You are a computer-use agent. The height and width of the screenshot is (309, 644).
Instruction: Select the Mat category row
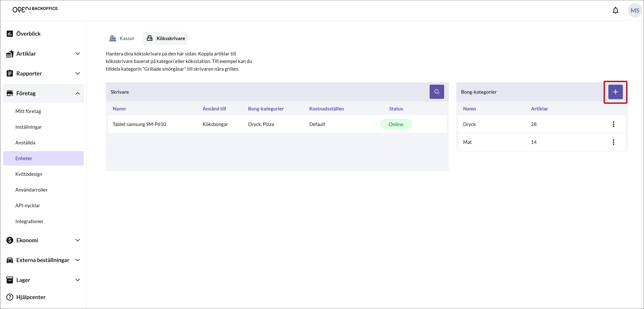click(x=542, y=142)
